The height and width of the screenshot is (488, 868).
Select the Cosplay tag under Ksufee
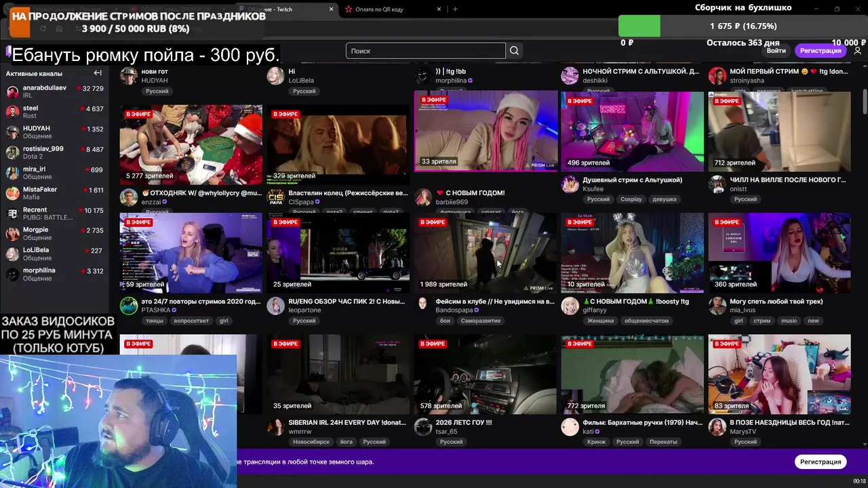[x=631, y=199]
